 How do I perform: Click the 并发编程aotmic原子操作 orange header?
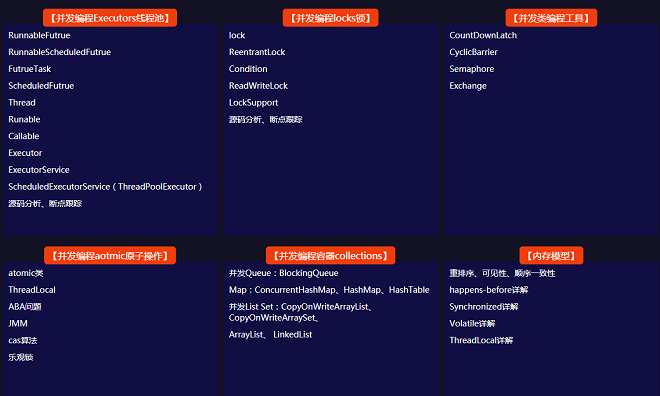pos(110,255)
